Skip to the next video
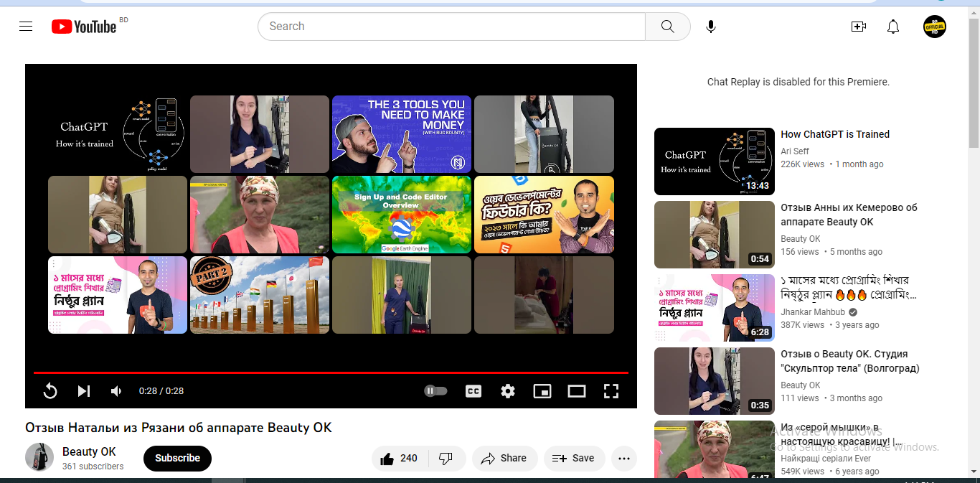 [x=84, y=391]
